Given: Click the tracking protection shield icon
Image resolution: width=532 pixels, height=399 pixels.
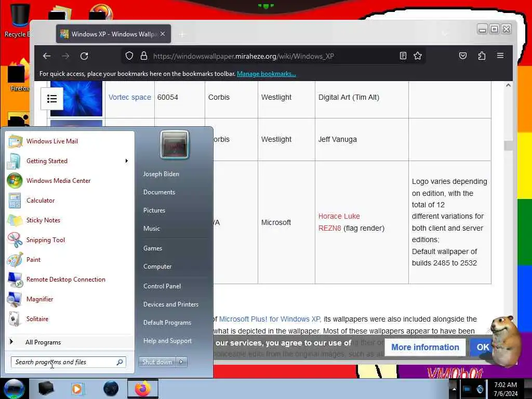Looking at the screenshot, I should 129,56.
